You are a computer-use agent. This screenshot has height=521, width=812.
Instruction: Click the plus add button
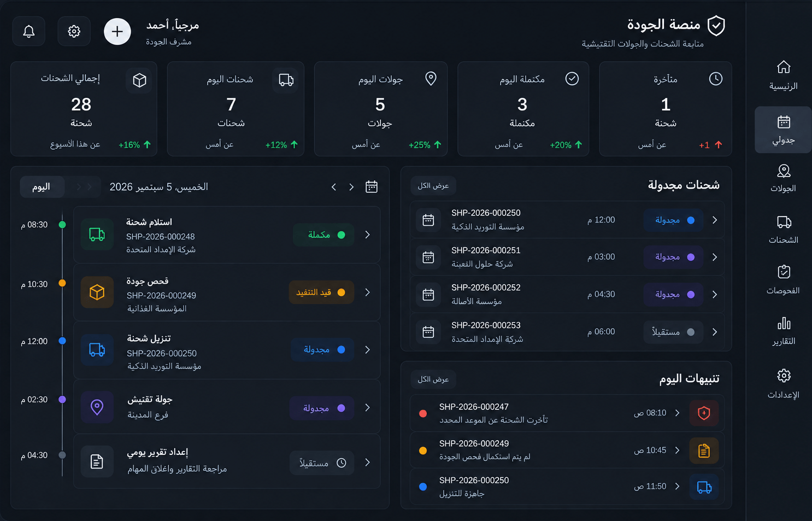click(x=117, y=32)
